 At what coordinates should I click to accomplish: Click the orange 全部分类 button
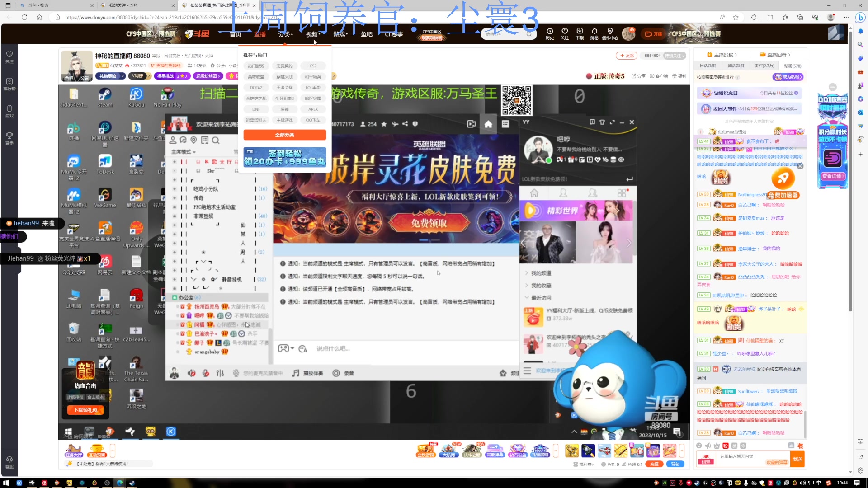[x=284, y=135]
